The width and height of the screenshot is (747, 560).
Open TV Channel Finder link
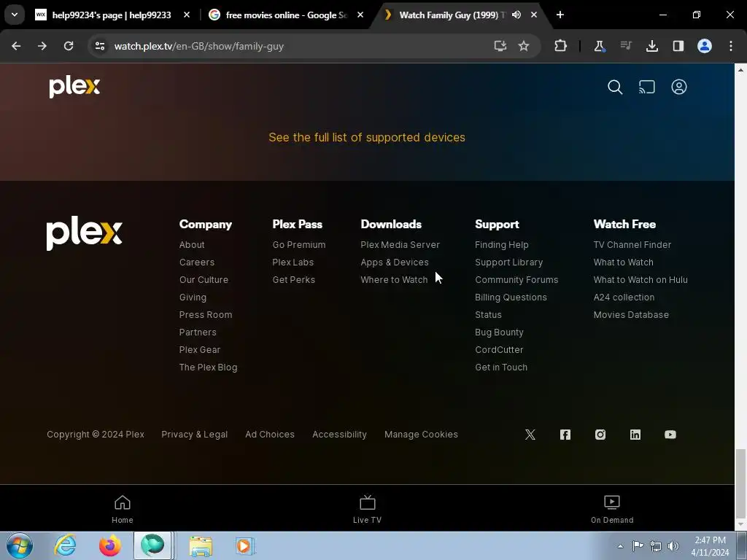tap(632, 245)
